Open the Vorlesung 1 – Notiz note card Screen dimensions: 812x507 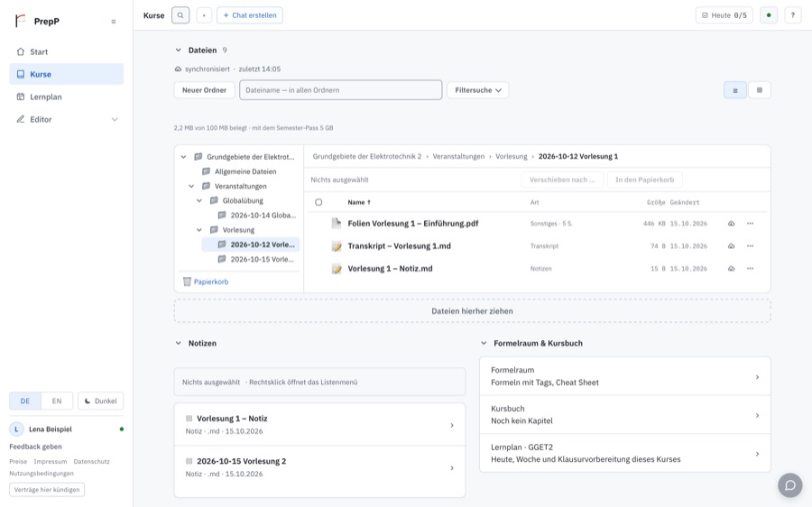click(x=319, y=425)
